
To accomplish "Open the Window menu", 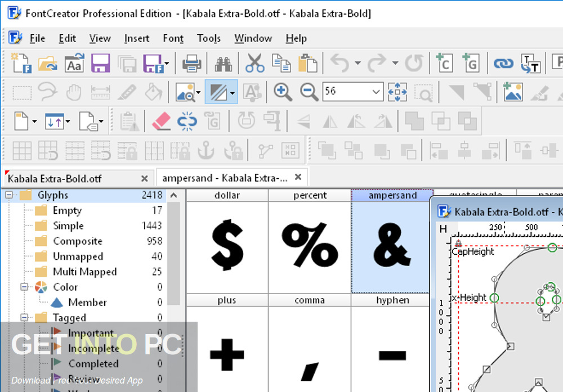I will (253, 38).
